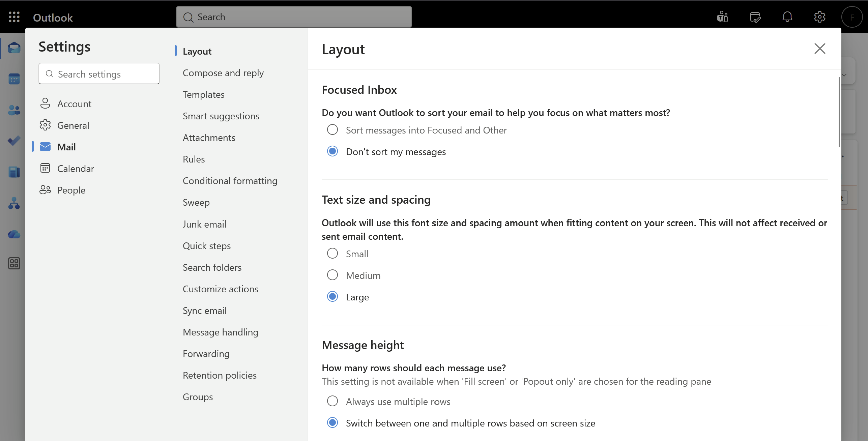
Task: Select Sort messages into Focused and Other
Action: click(332, 130)
